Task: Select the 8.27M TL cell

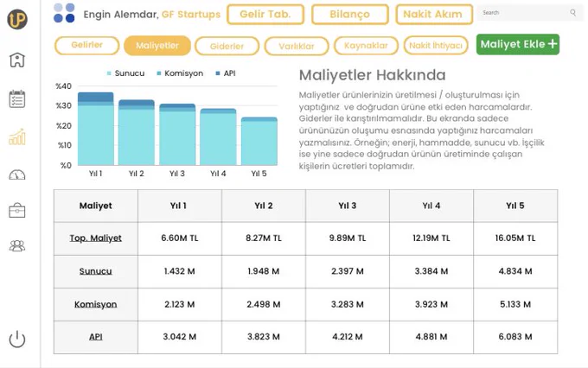Action: (x=264, y=238)
